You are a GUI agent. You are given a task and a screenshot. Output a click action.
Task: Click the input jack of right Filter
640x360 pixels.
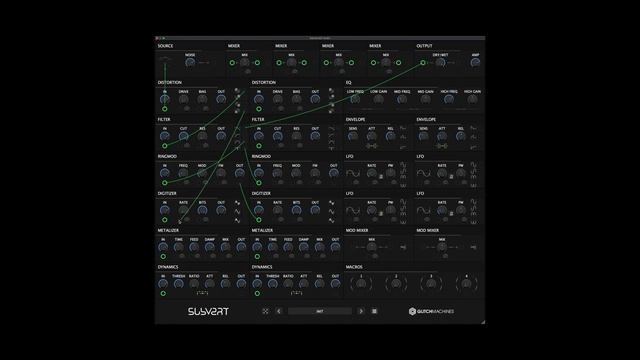coord(259,146)
